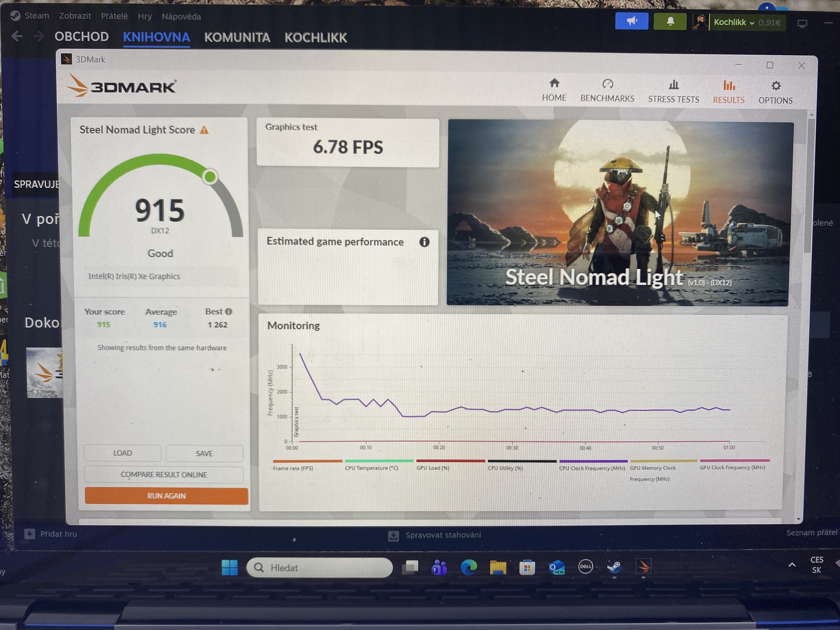Open the Hry menu
840x630 pixels.
point(145,16)
